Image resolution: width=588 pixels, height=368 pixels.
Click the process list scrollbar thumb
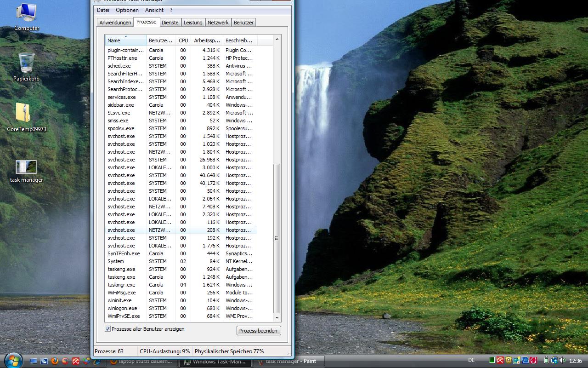[277, 238]
